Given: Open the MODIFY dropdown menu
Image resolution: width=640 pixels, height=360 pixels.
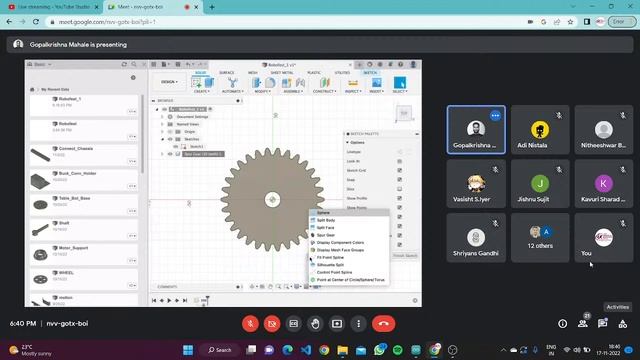Looking at the screenshot, I should point(262,91).
